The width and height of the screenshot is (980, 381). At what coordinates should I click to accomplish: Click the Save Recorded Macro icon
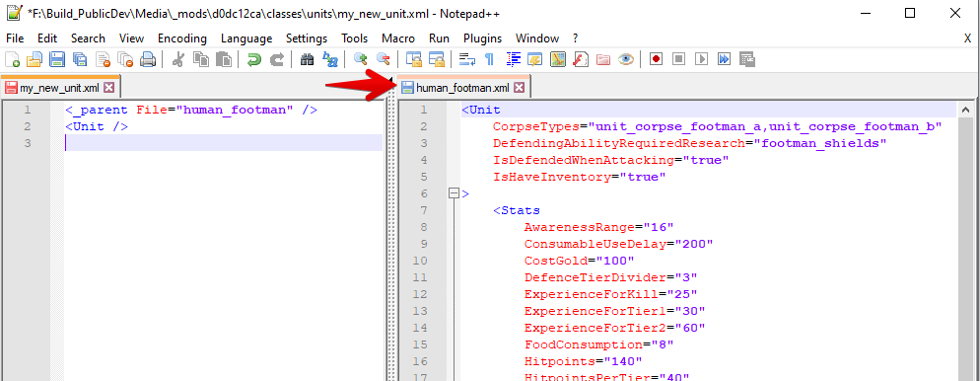tap(747, 59)
